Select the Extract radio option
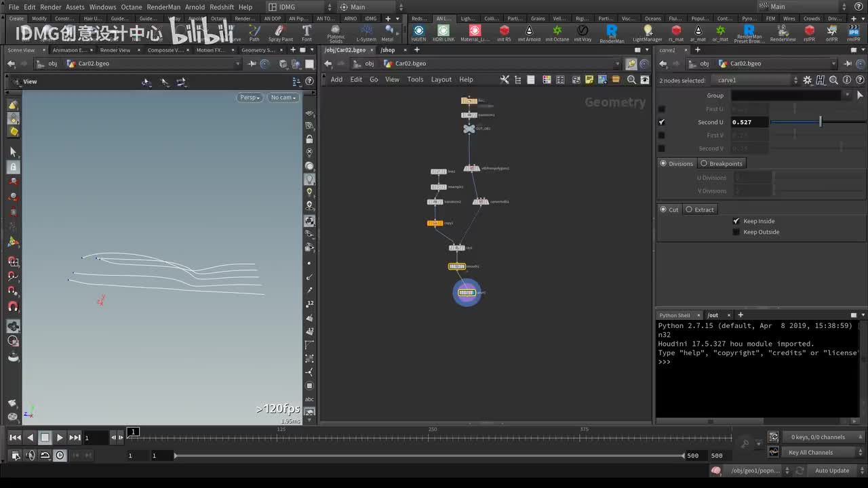The width and height of the screenshot is (868, 488). point(700,209)
